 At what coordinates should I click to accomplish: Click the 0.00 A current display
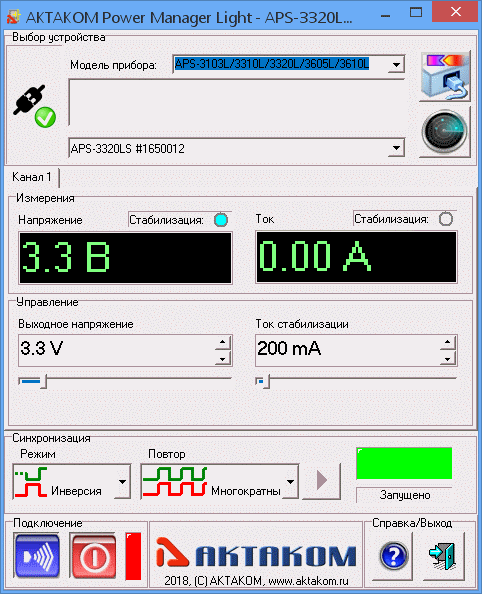pos(357,257)
